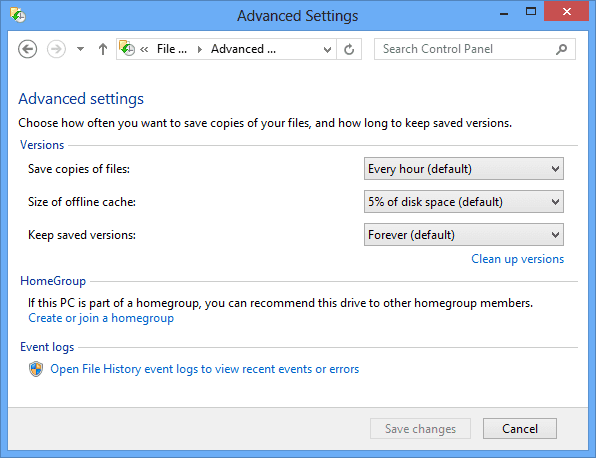Screen dimensions: 596x458
Task: Click the 'Keep saved versions:' label
Action: click(x=82, y=235)
